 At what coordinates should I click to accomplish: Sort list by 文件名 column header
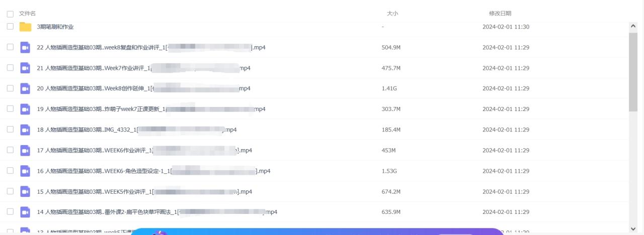[x=27, y=14]
